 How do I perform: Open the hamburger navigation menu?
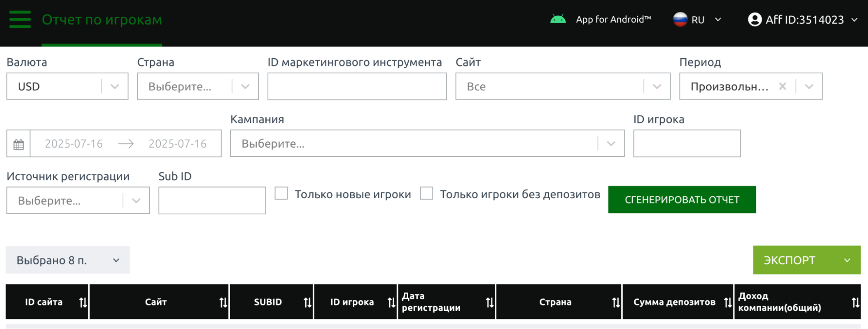[20, 20]
